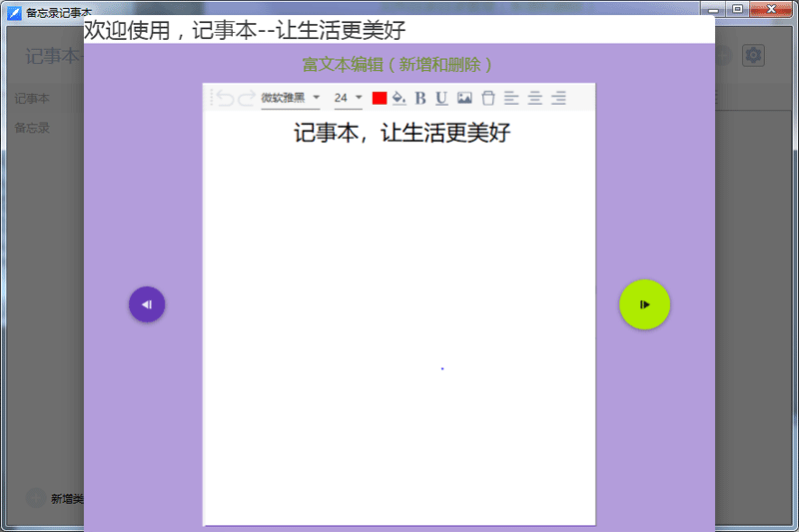Viewport: 799px width, 532px height.
Task: Insert a picture using the image icon
Action: tap(464, 98)
